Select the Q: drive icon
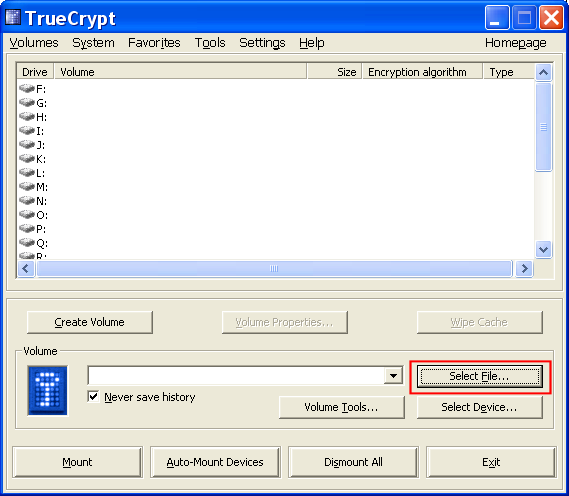 (27, 243)
